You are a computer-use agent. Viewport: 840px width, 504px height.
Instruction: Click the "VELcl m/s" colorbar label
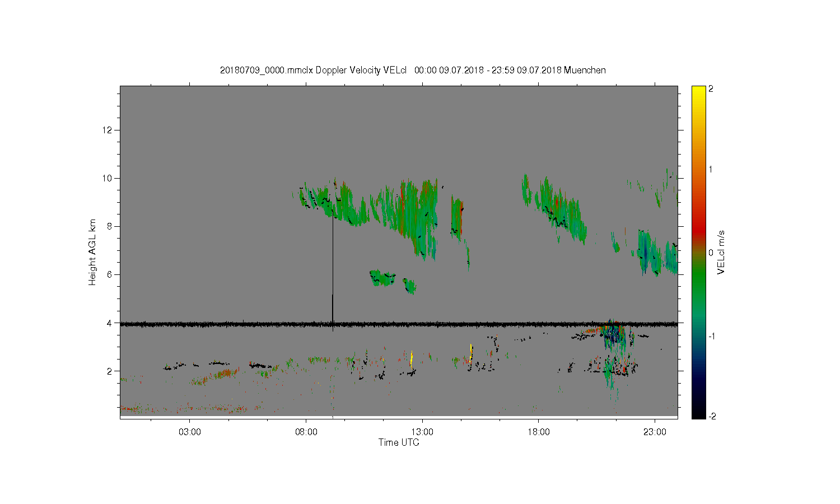(721, 252)
